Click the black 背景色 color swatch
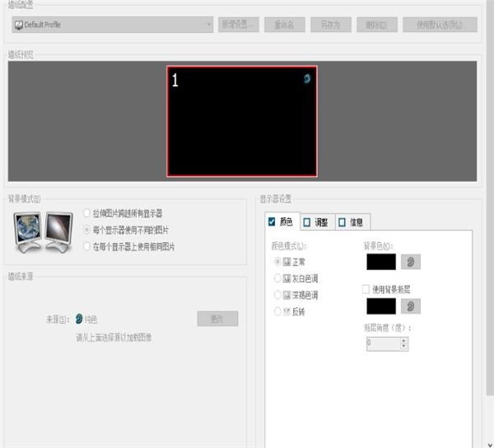The height and width of the screenshot is (448, 494). 381,262
